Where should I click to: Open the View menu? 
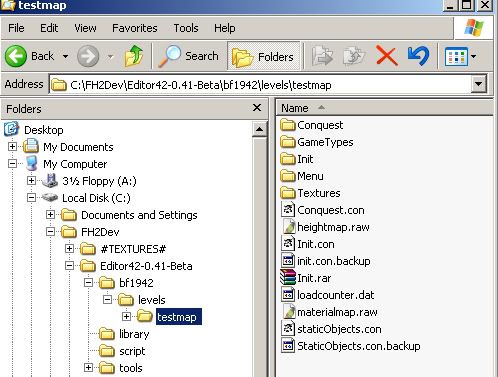(x=85, y=28)
